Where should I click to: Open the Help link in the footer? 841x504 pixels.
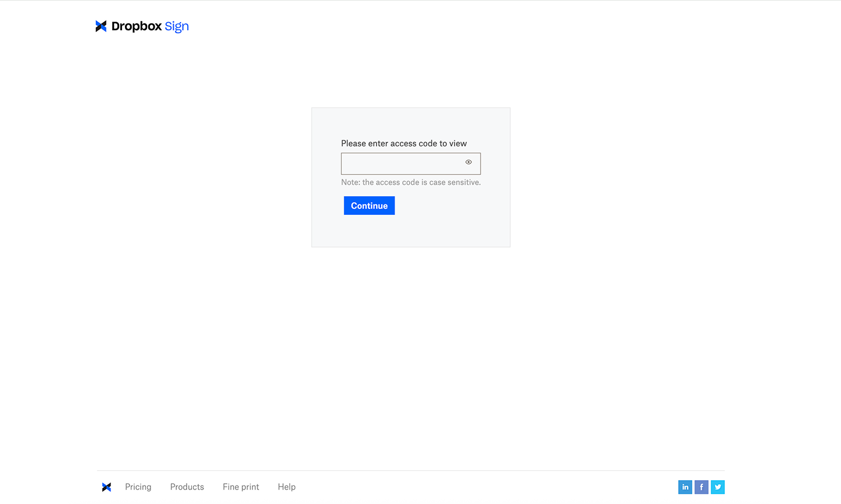(x=287, y=487)
